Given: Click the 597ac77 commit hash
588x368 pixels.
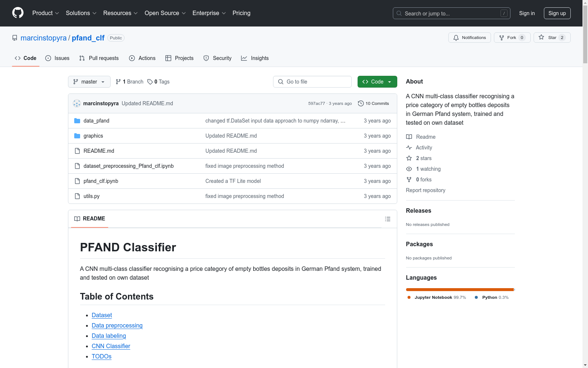Looking at the screenshot, I should click(316, 103).
